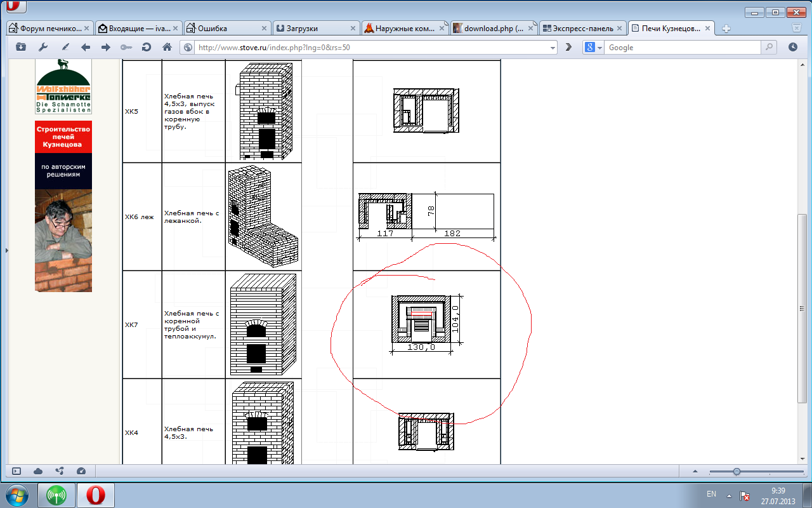Click the Reload page icon
Screen dimensions: 812x508
click(147, 47)
